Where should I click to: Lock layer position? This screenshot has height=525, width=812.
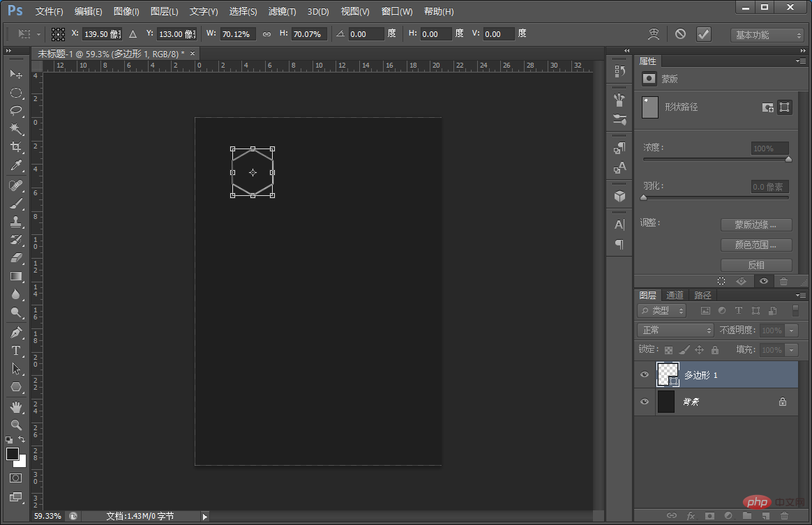point(699,350)
